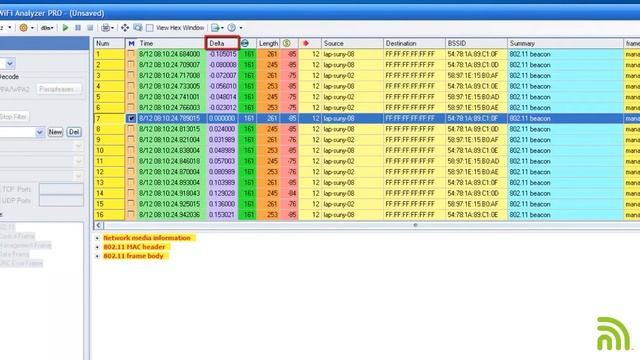The image size is (640, 360).
Task: Open the filter name combo box left of New
Action: click(x=22, y=132)
